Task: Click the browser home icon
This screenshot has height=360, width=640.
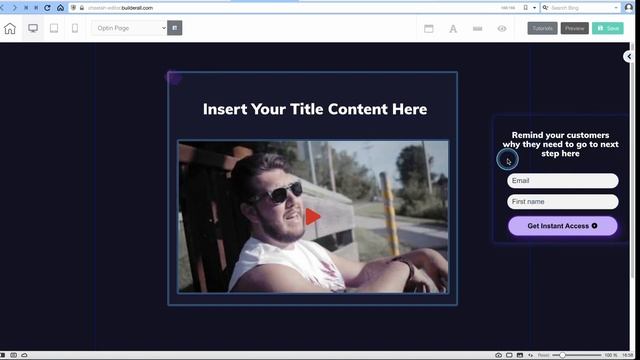Action: tap(60, 8)
